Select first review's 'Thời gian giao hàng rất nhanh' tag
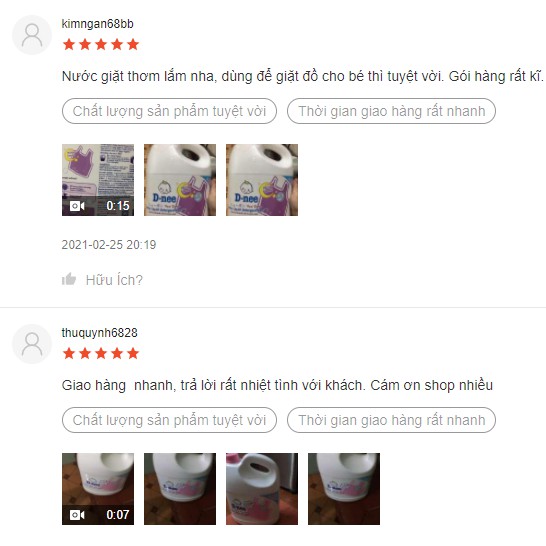This screenshot has height=546, width=546. [391, 111]
